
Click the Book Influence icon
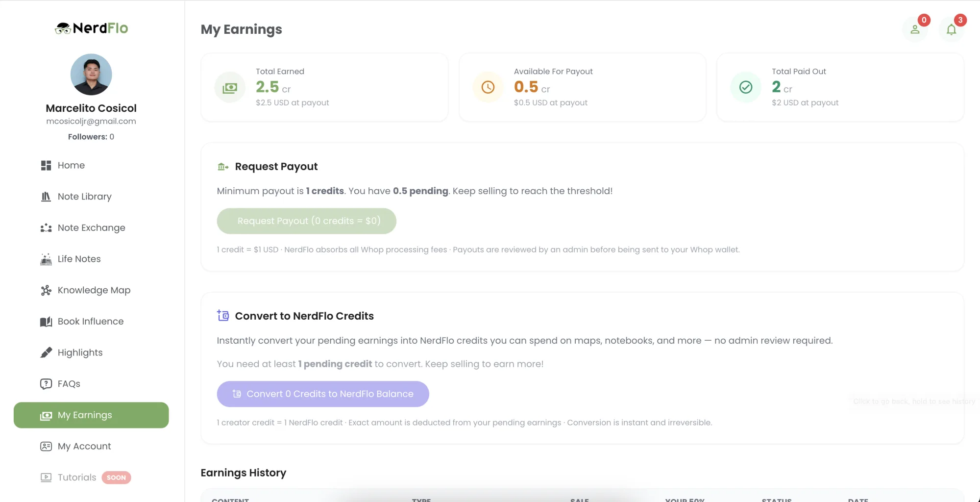click(46, 322)
